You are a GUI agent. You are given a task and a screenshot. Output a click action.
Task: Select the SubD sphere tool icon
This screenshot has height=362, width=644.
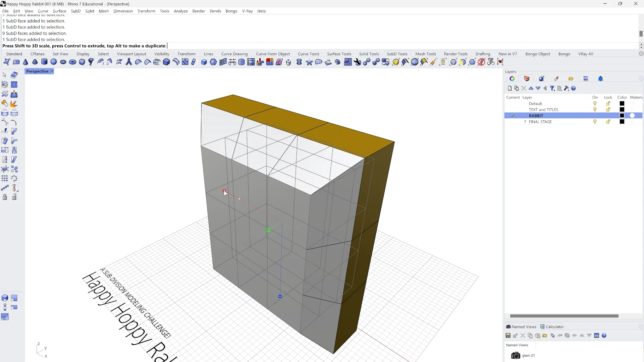pos(54,62)
